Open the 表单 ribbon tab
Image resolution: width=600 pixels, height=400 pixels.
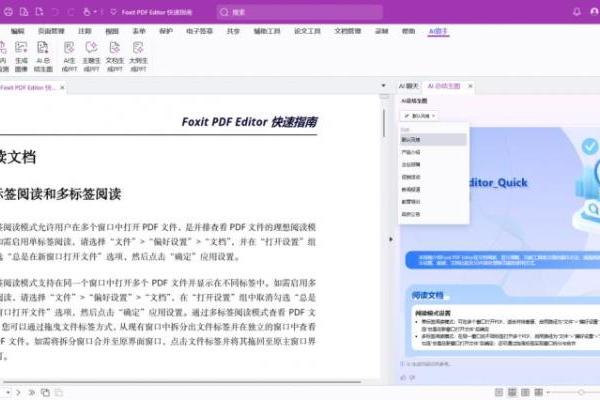(139, 31)
